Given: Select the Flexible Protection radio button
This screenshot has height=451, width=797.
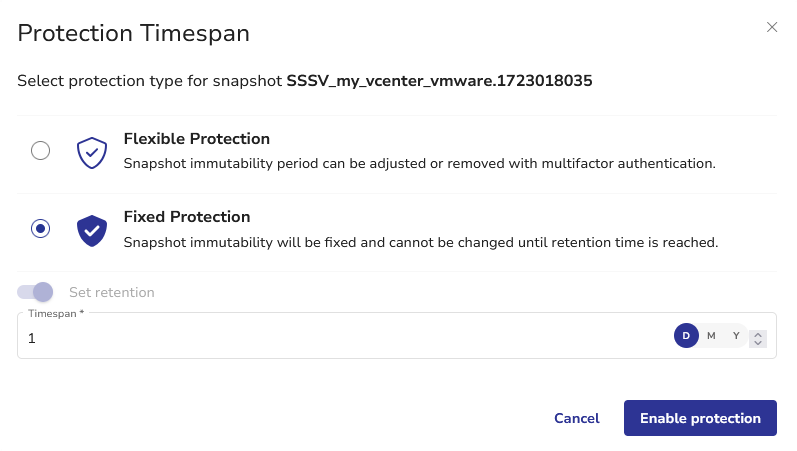Looking at the screenshot, I should tap(40, 151).
